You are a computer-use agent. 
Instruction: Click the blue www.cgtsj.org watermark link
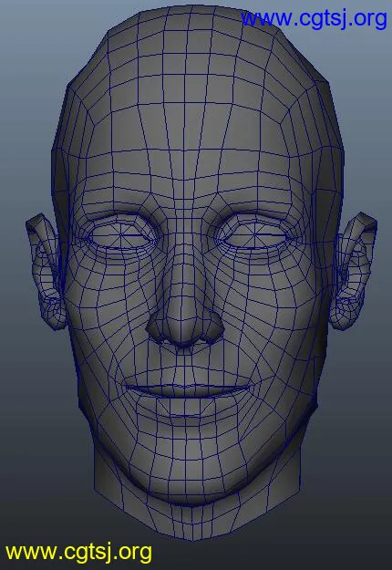click(314, 18)
